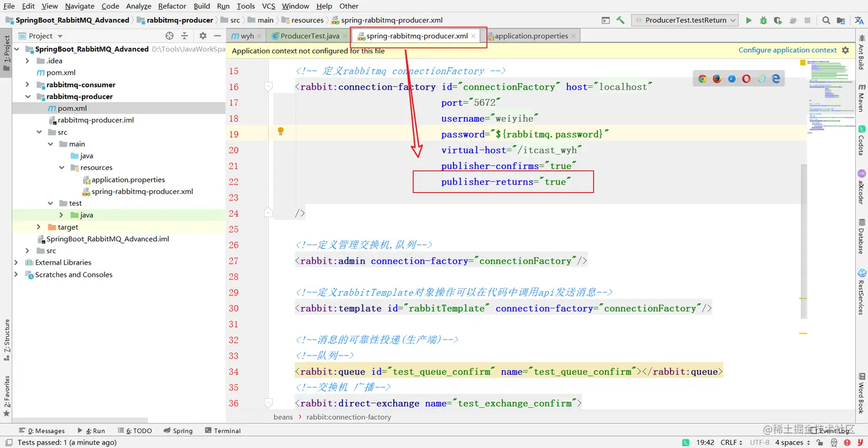Collapse all in Project panel
The image size is (868, 448).
click(x=185, y=36)
